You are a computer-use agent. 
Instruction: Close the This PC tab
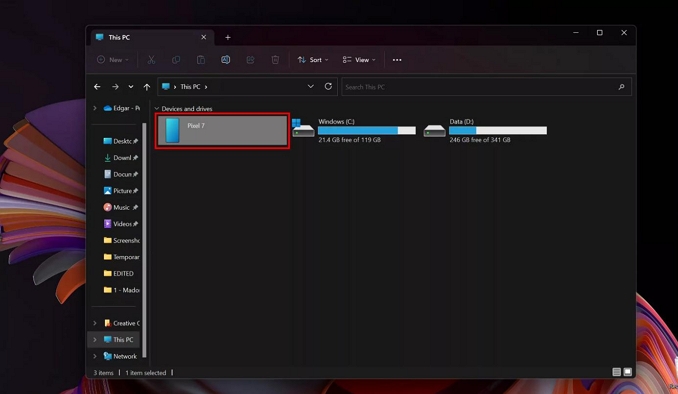pos(204,37)
